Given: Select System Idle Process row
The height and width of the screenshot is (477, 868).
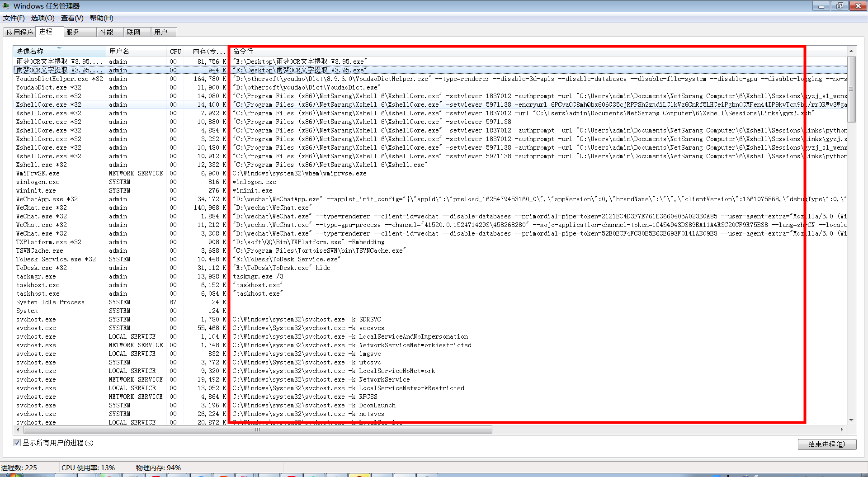Looking at the screenshot, I should [x=430, y=302].
